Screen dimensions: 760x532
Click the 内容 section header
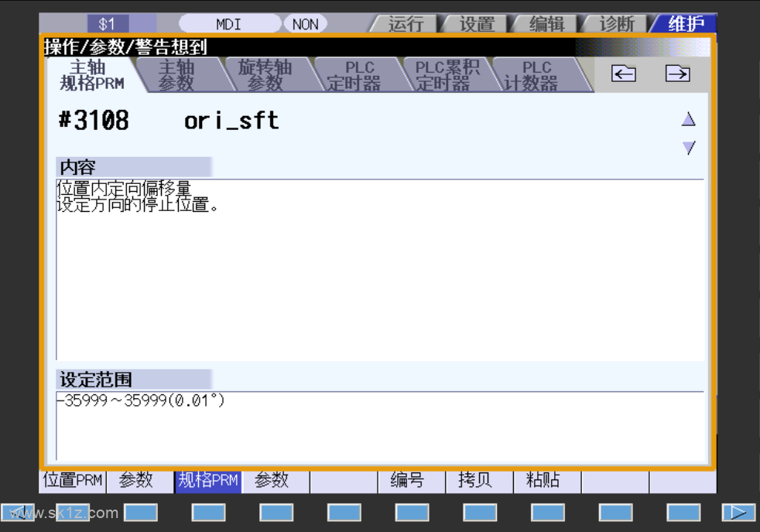pos(134,167)
